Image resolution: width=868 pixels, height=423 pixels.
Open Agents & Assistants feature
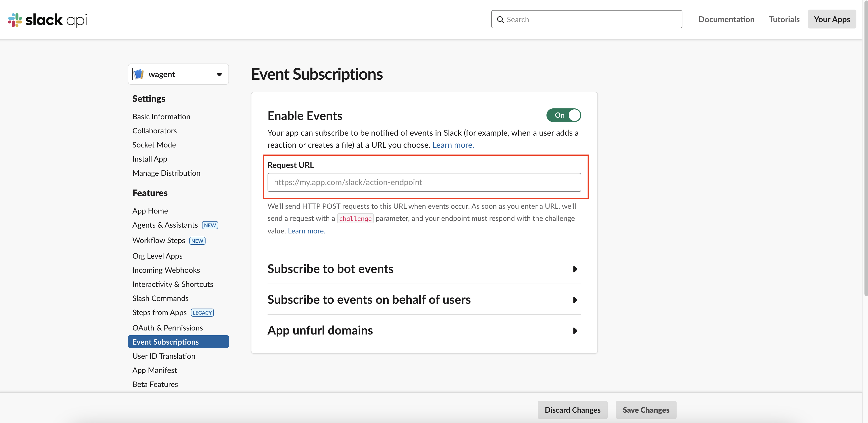pyautogui.click(x=165, y=225)
